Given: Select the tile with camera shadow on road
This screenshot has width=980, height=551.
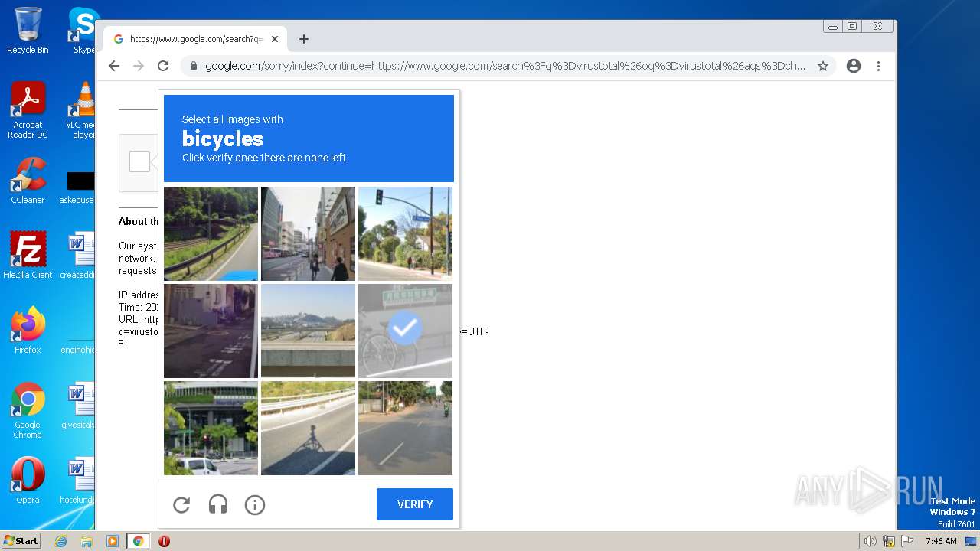Looking at the screenshot, I should click(308, 428).
